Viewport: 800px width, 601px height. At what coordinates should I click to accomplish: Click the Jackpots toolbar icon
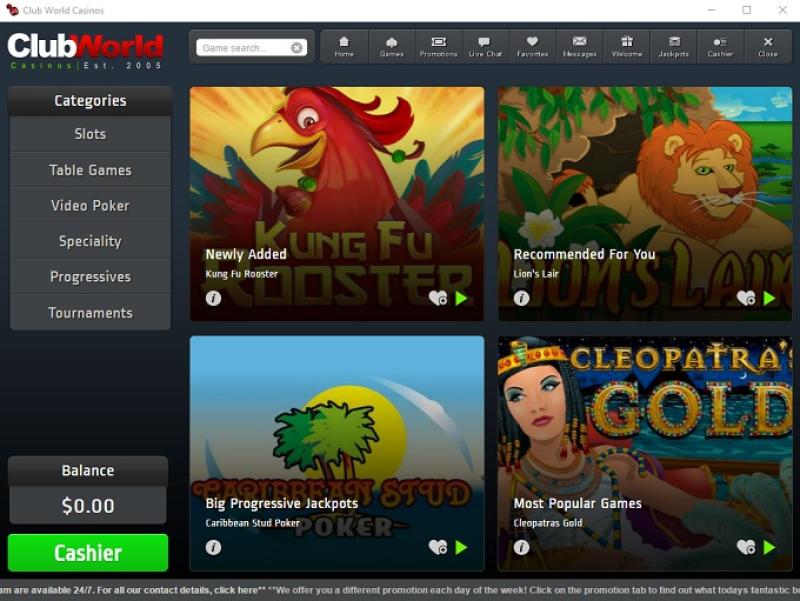(673, 46)
